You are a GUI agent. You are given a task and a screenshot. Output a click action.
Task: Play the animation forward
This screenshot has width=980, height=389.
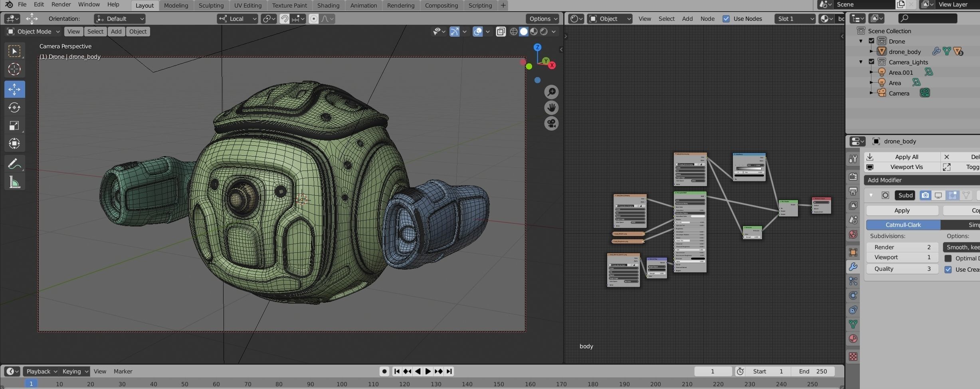pyautogui.click(x=428, y=371)
